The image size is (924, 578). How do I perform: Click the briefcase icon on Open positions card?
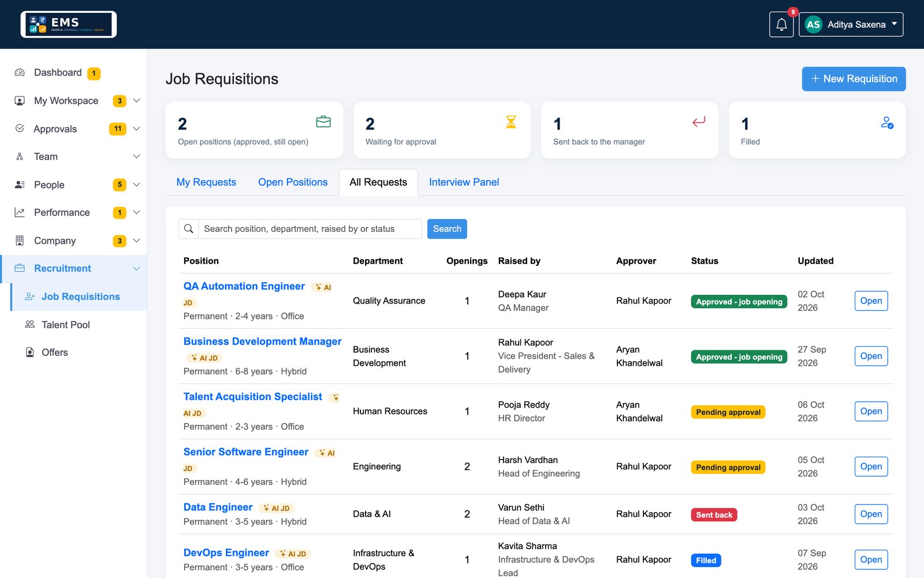point(323,122)
